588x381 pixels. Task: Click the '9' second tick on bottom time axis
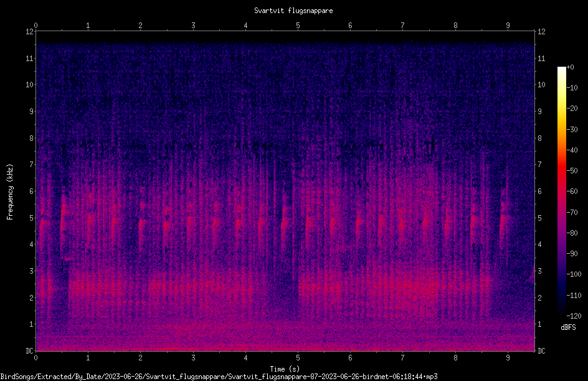(x=508, y=358)
